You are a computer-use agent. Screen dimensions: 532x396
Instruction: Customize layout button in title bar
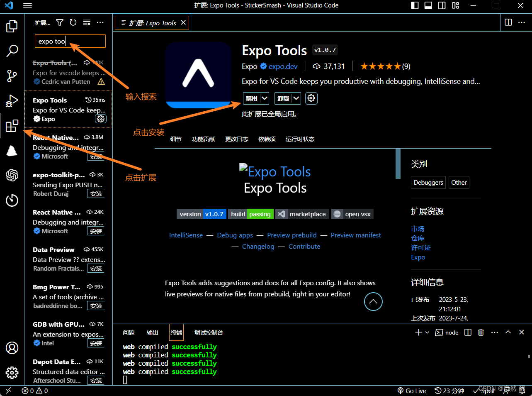point(456,5)
